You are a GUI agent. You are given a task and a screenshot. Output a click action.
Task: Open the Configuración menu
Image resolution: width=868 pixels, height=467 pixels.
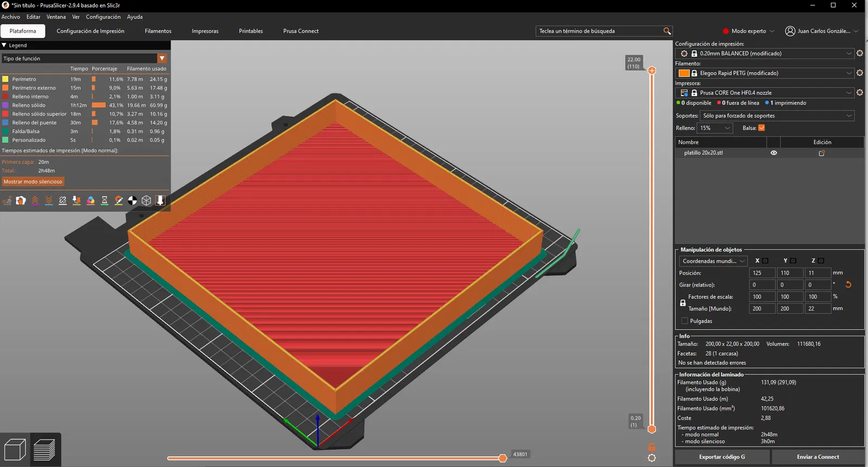point(103,17)
